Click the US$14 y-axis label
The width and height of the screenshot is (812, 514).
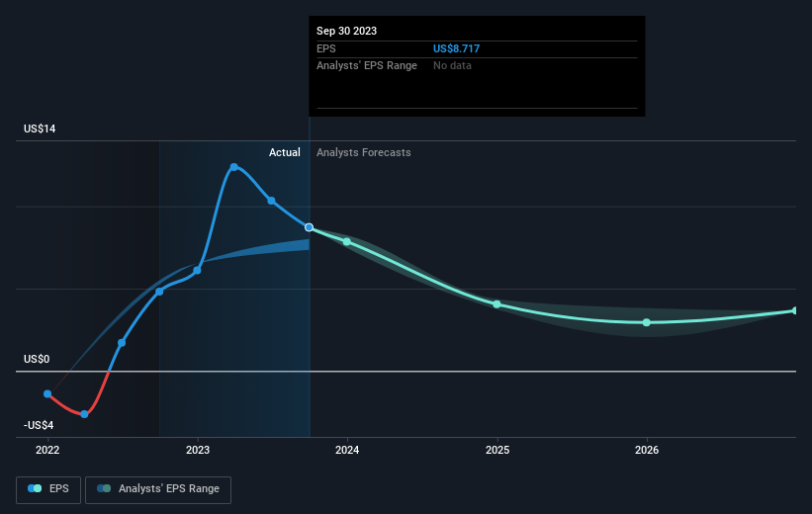point(40,128)
